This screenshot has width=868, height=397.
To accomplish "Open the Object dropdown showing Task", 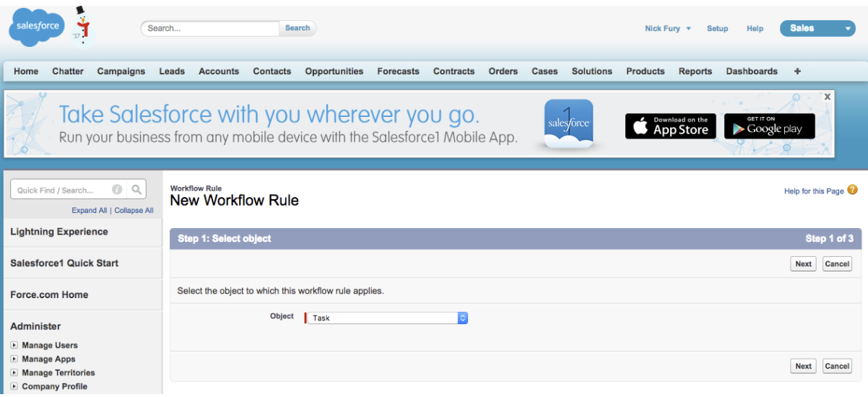I will (x=388, y=318).
